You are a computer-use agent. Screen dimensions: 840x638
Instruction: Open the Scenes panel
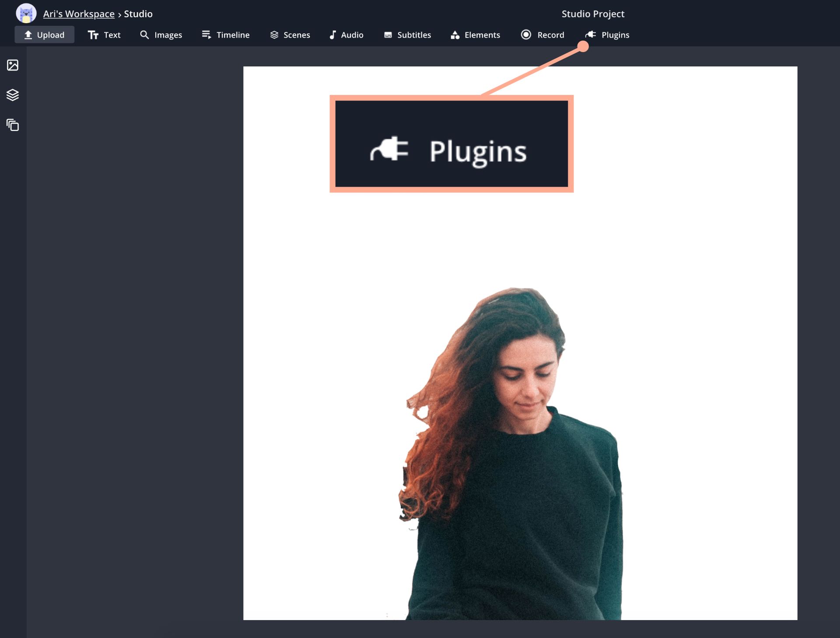[290, 35]
